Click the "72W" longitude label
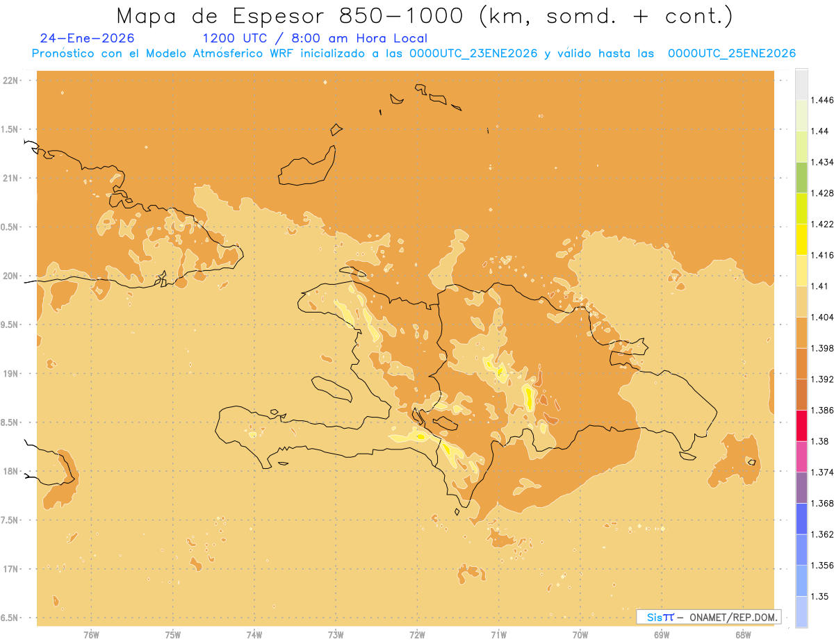Viewport: 834px width, 644px height. pyautogui.click(x=417, y=634)
